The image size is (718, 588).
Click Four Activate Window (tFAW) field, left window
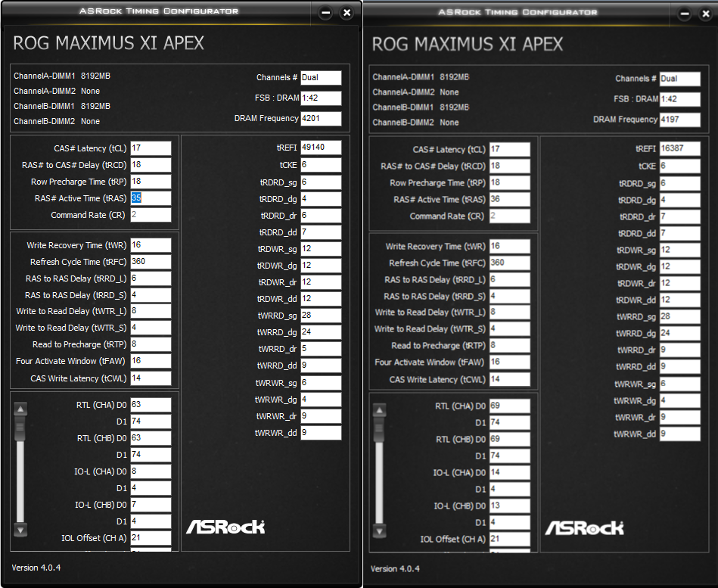151,361
